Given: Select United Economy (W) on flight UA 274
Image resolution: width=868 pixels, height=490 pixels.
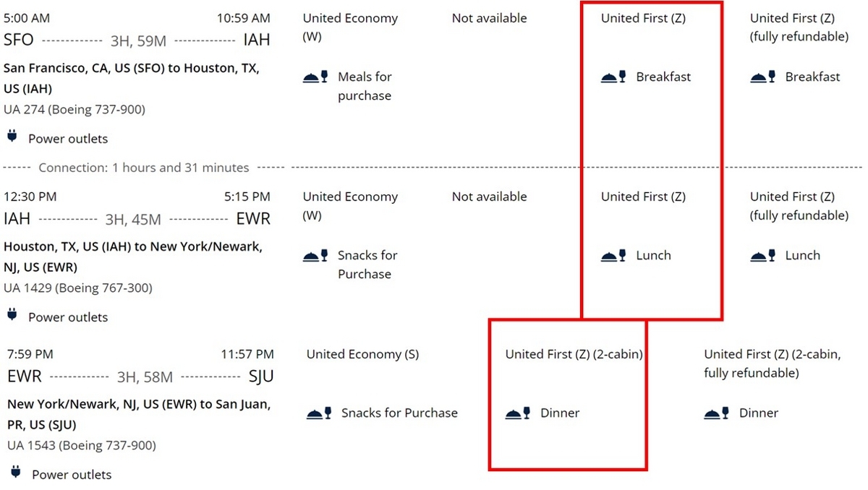Looking at the screenshot, I should click(x=350, y=27).
